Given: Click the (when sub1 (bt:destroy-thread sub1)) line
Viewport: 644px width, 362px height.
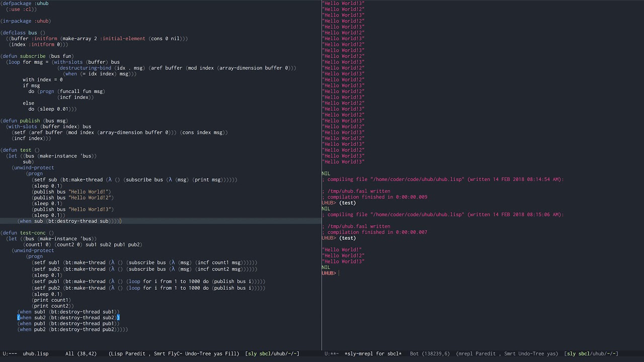Looking at the screenshot, I should pos(68,312).
